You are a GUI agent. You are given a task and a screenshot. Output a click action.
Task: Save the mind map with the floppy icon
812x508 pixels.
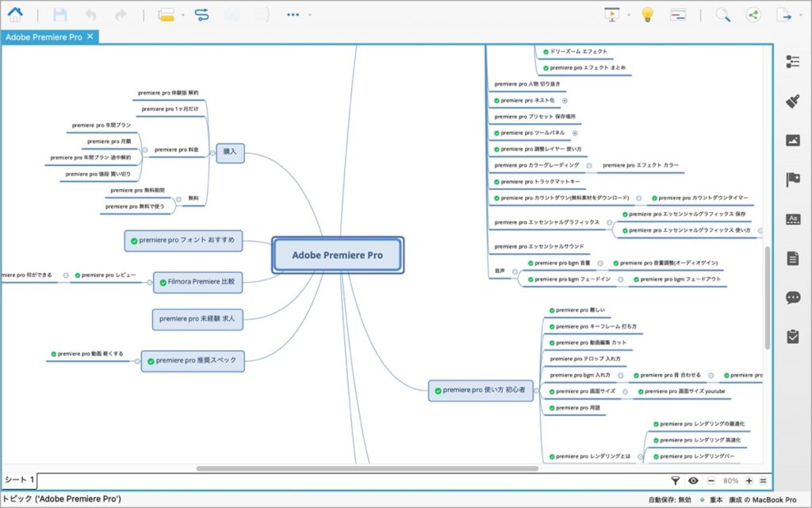60,14
